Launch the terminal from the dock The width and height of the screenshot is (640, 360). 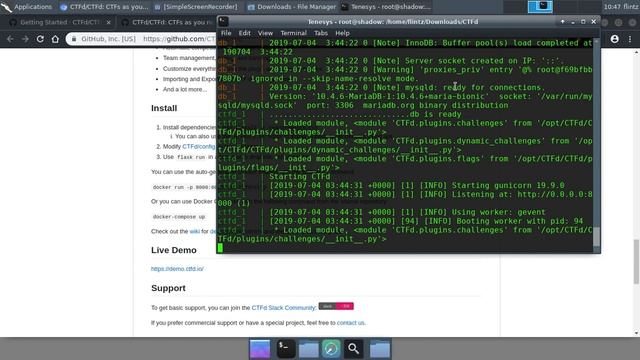click(286, 349)
